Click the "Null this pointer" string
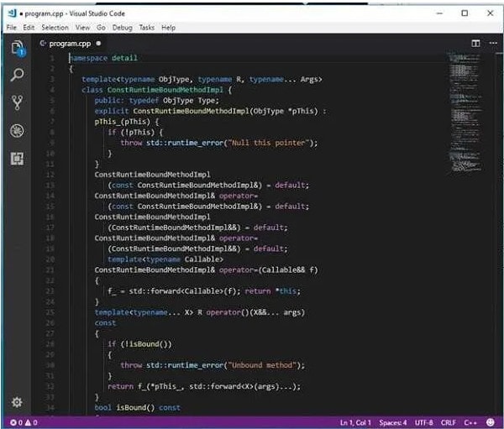 [x=269, y=143]
